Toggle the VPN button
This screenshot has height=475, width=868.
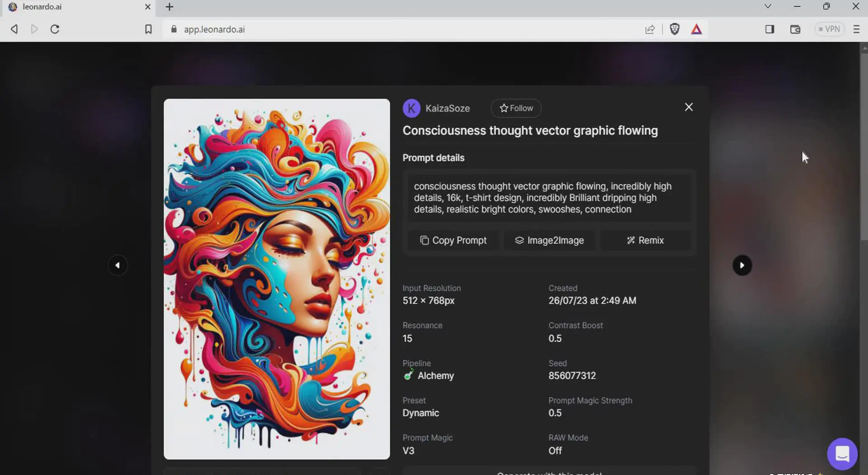click(829, 29)
